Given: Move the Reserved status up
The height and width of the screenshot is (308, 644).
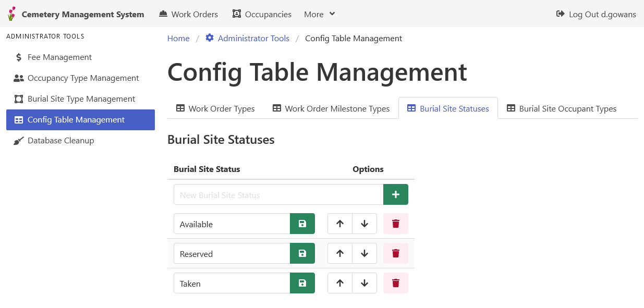Looking at the screenshot, I should click(339, 253).
